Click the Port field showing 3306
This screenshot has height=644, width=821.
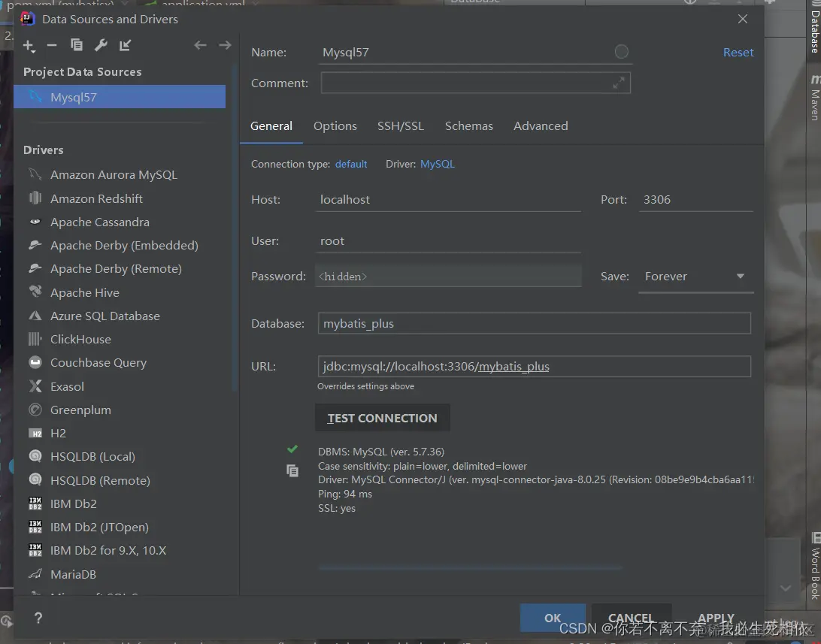click(x=696, y=199)
